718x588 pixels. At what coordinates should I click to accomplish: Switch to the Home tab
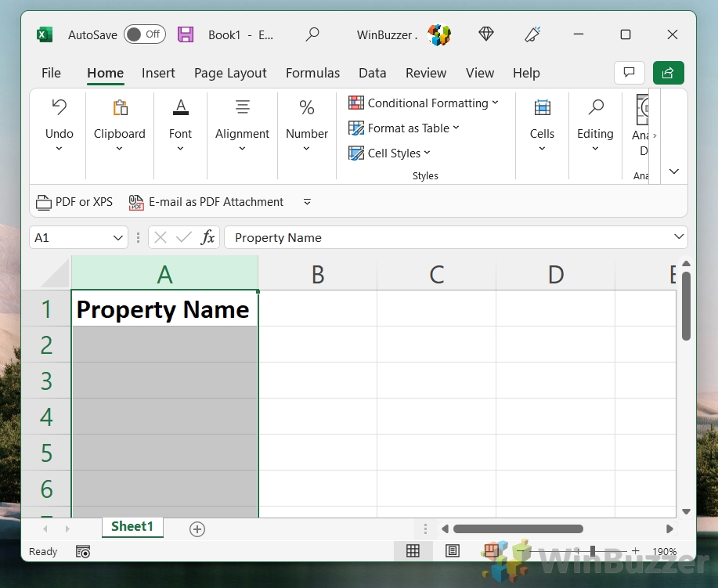(x=106, y=73)
